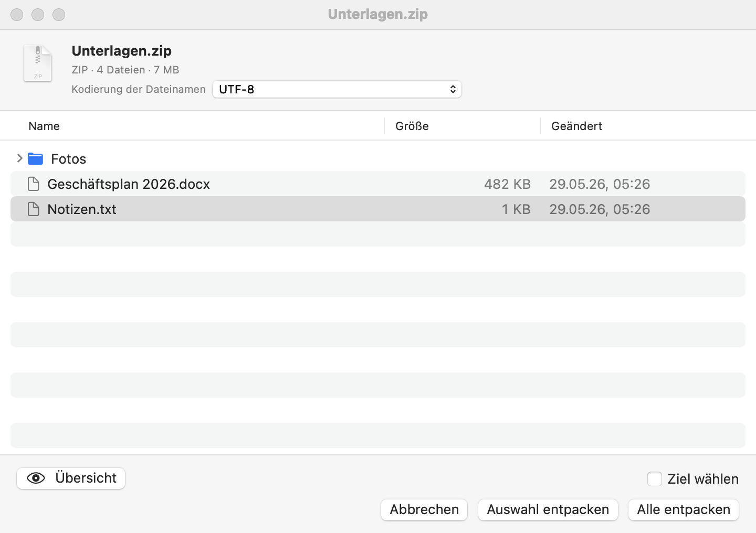The image size is (756, 533).
Task: Sort by the Geändert column header
Action: point(576,126)
